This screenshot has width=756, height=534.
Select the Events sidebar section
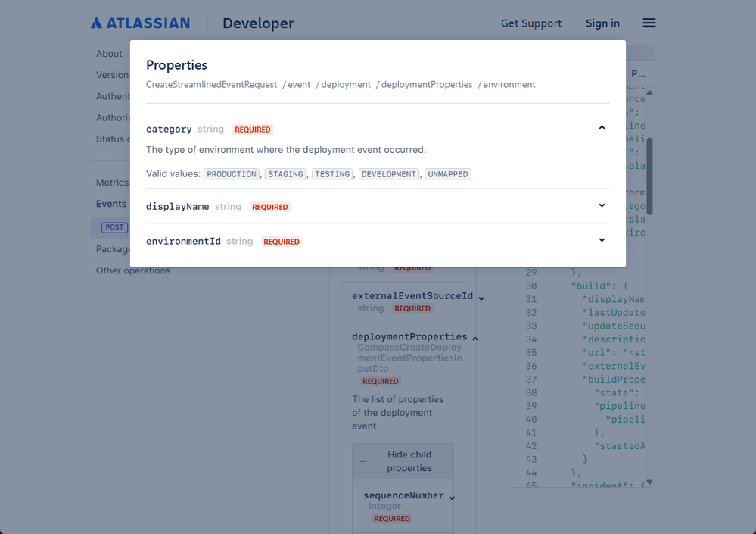click(111, 204)
